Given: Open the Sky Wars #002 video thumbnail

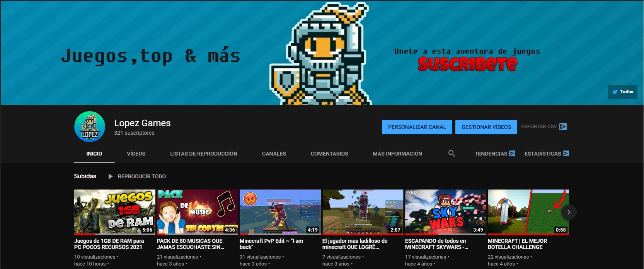Looking at the screenshot, I should click(x=446, y=212).
